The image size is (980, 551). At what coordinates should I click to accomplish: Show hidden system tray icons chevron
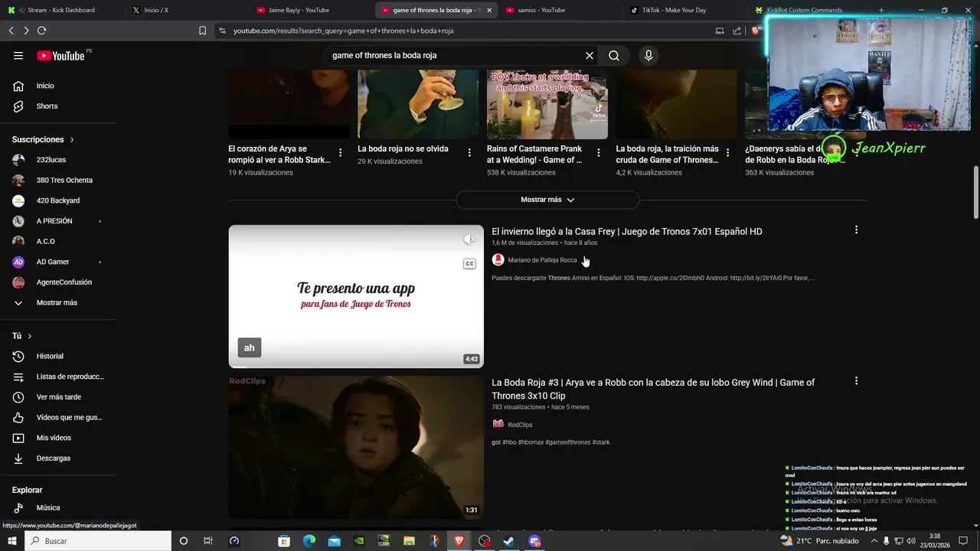pyautogui.click(x=874, y=541)
